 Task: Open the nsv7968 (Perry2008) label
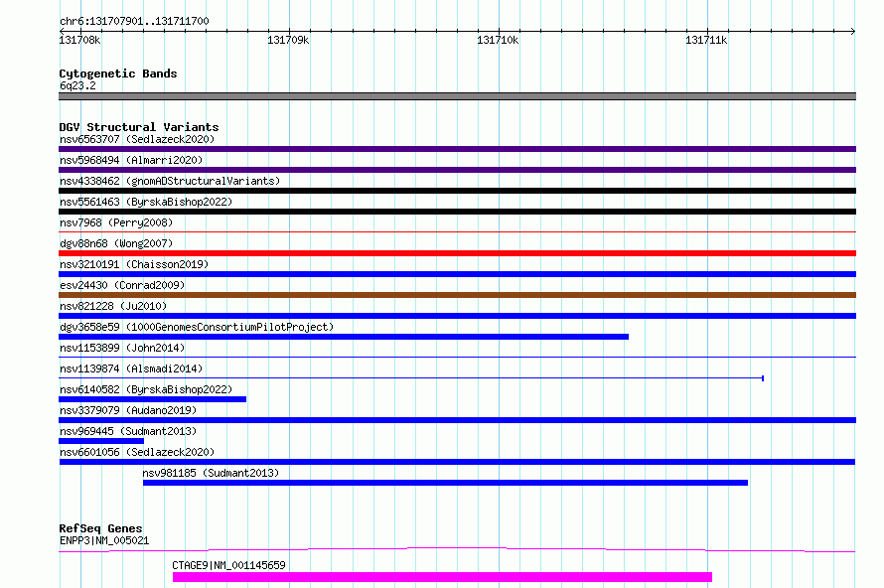point(116,222)
